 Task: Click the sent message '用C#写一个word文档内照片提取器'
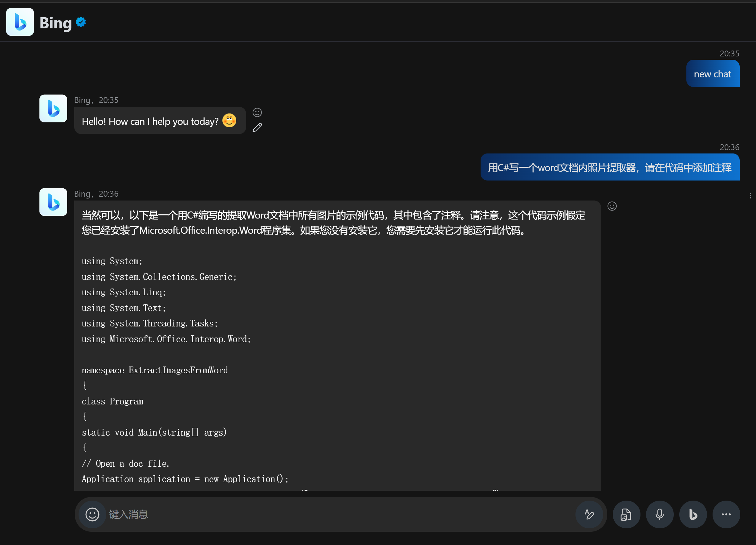(x=610, y=167)
